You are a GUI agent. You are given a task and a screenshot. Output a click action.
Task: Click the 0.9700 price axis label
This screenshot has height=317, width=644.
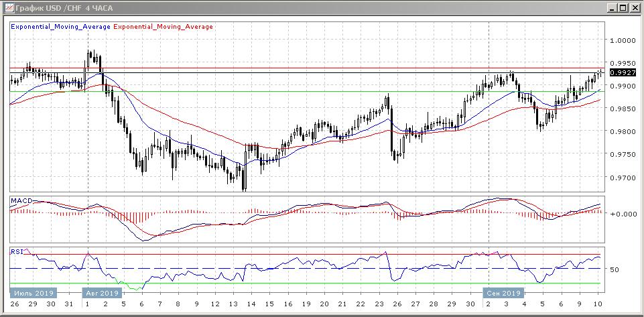623,178
